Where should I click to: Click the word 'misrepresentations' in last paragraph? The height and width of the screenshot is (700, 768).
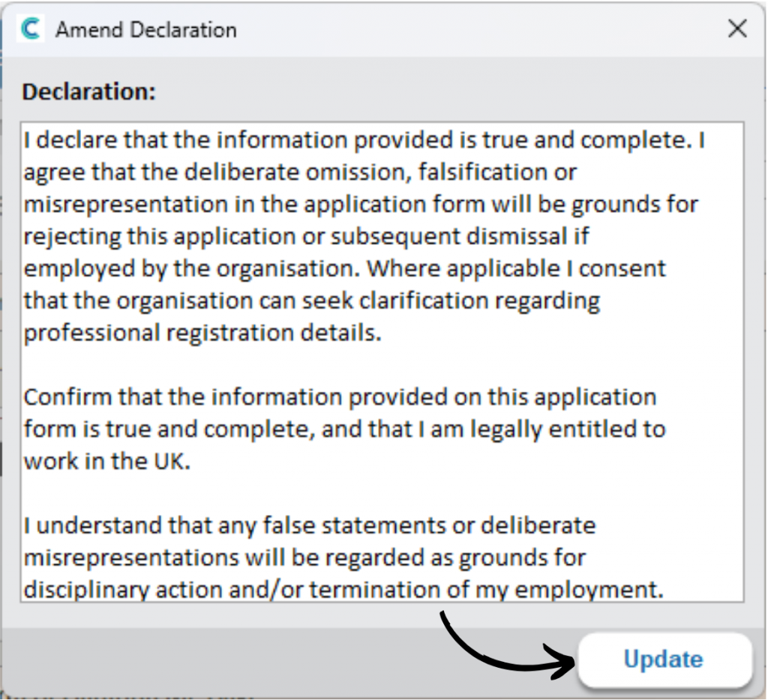tap(130, 558)
